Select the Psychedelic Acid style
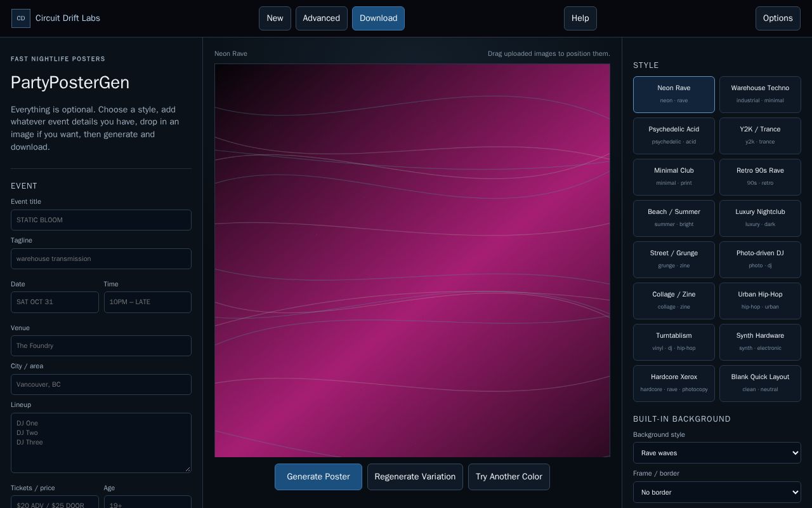 pyautogui.click(x=674, y=136)
